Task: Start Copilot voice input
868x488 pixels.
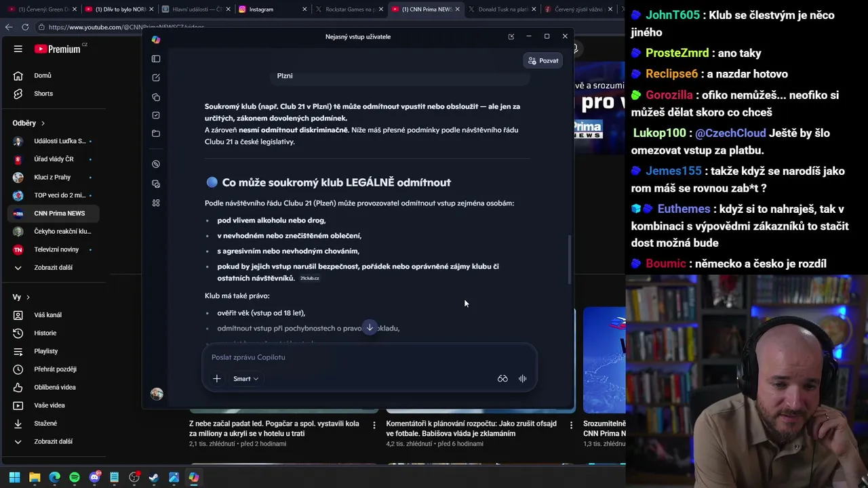Action: (522, 379)
